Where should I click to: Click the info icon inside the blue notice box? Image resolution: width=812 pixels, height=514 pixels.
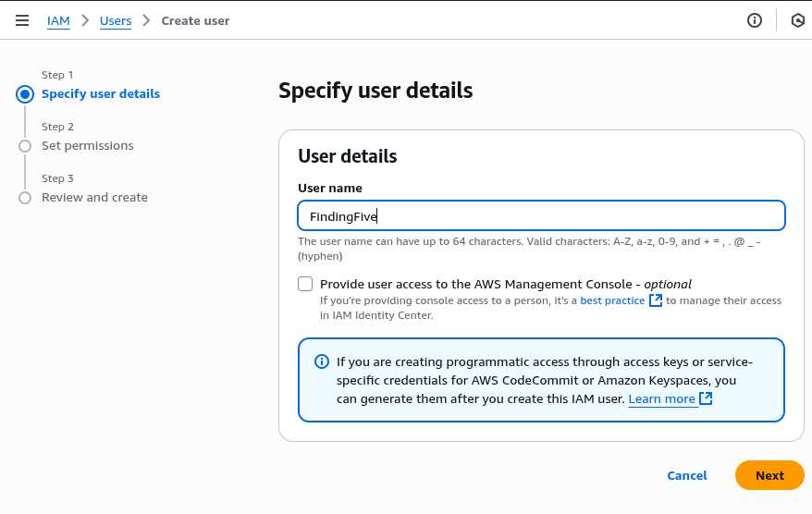[322, 361]
